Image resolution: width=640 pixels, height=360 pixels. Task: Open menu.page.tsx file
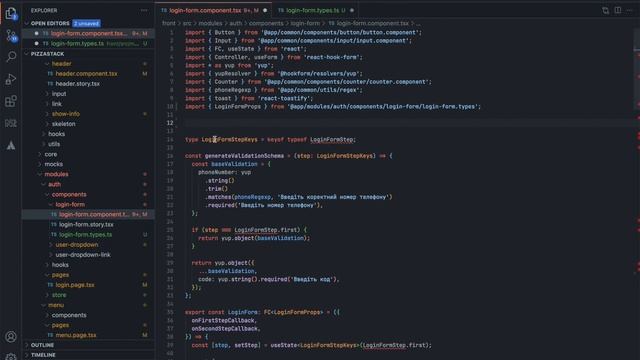point(76,336)
